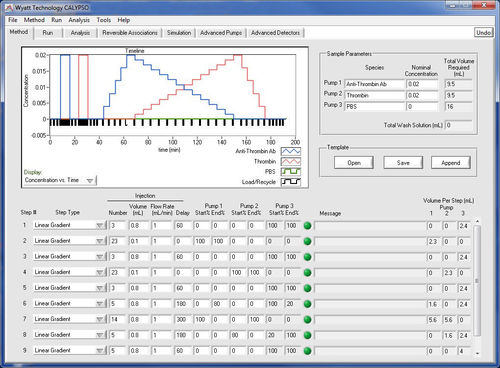This screenshot has width=500, height=368.
Task: Open Step Type dropdown for step 5
Action: 69,288
